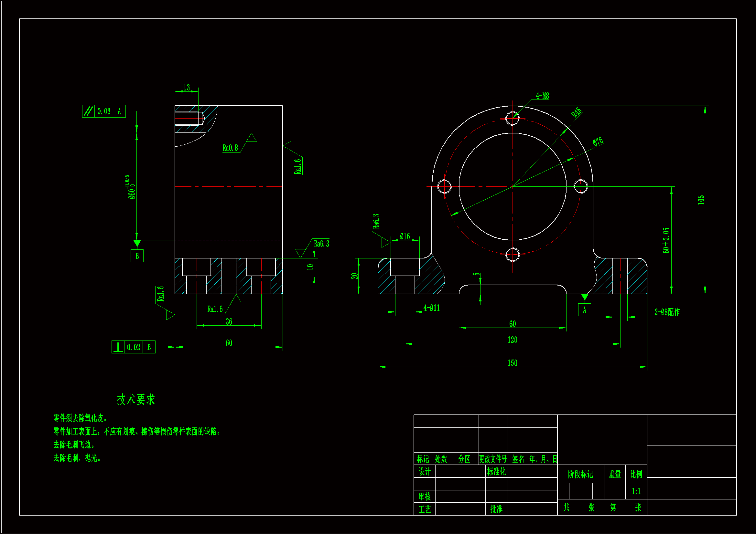756x534 pixels.
Task: Select the 4-M8 leader annotation text
Action: coord(542,96)
